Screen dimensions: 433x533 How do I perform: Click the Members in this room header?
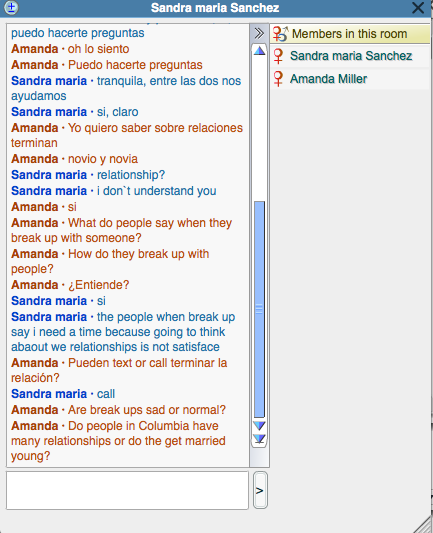[350, 34]
